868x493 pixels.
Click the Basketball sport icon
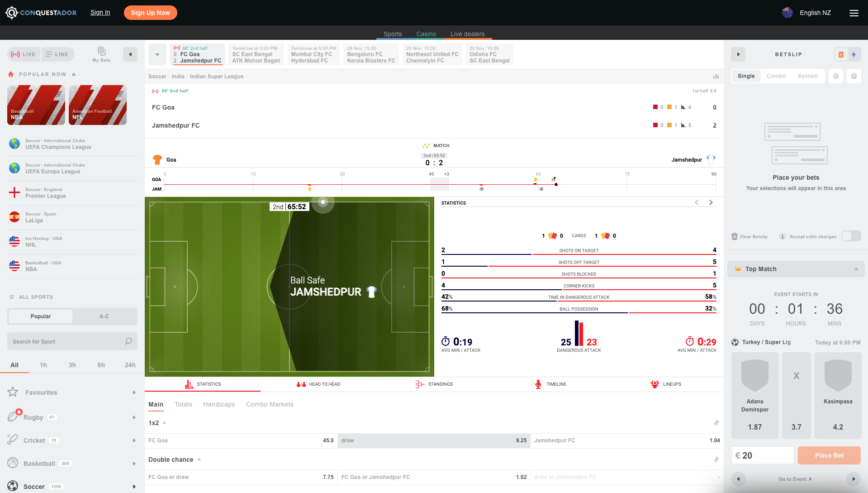tap(13, 463)
